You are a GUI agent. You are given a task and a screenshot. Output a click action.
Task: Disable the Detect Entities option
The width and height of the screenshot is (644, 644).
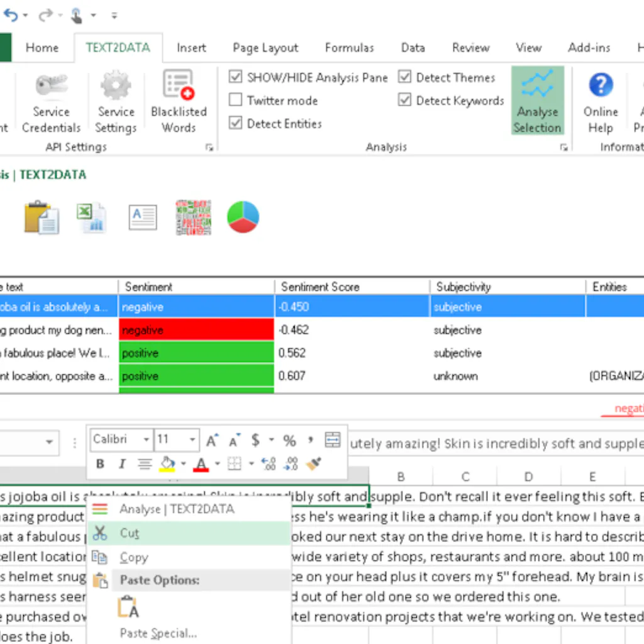pyautogui.click(x=236, y=123)
